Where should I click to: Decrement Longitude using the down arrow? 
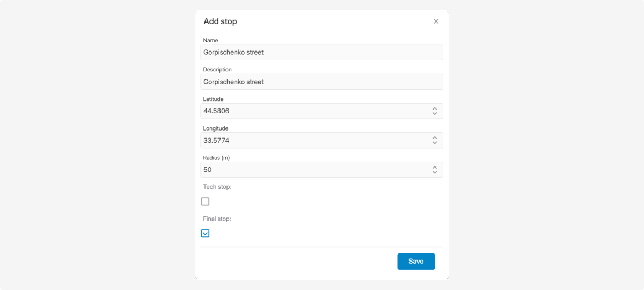pyautogui.click(x=435, y=143)
